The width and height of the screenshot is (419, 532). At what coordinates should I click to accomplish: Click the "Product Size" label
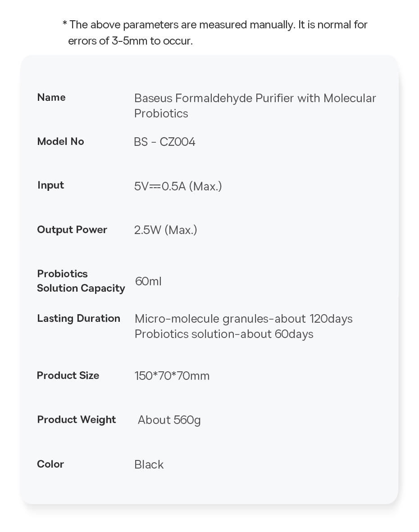(68, 375)
